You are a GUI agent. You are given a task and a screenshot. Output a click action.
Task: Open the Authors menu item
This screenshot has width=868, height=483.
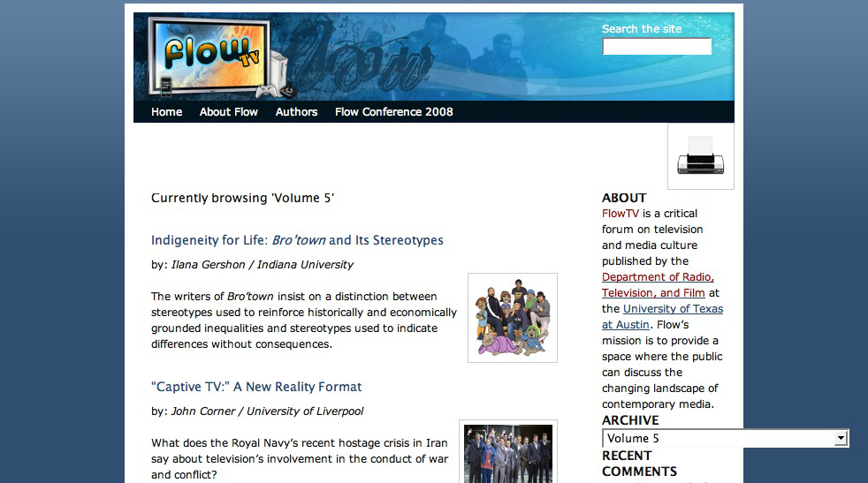pyautogui.click(x=296, y=112)
